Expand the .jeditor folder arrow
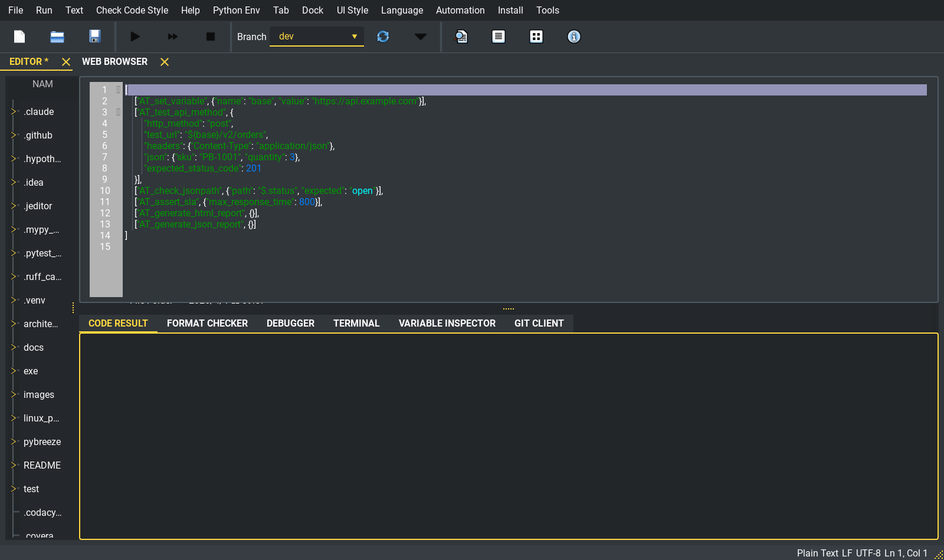The width and height of the screenshot is (944, 560). [x=14, y=206]
